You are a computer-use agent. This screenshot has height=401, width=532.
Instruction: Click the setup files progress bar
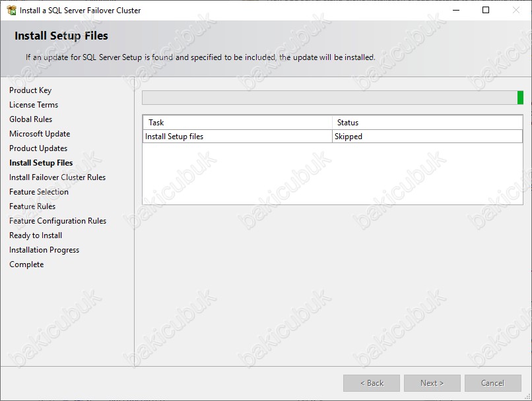333,98
